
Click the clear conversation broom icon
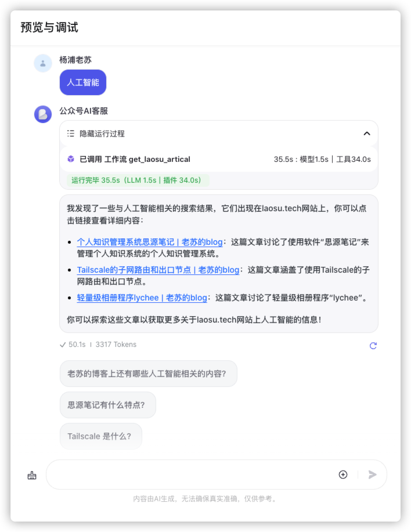(32, 475)
